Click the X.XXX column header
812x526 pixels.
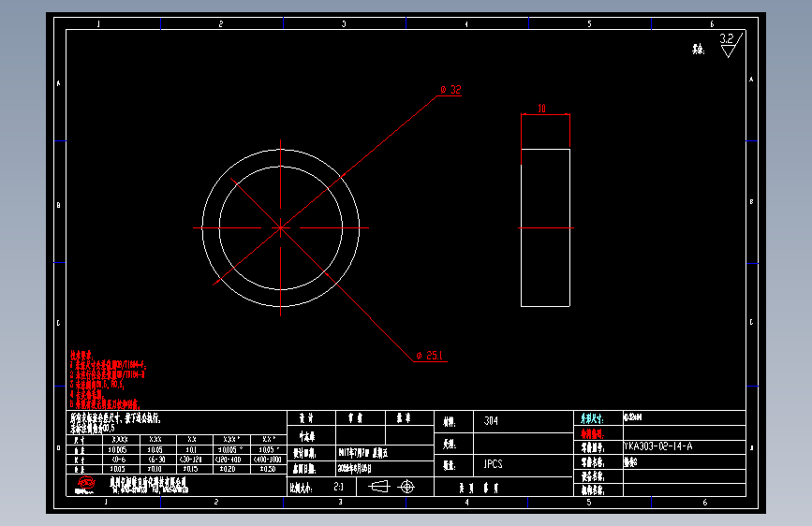click(120, 440)
